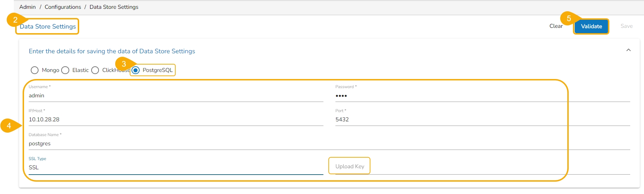Go to Admin in the breadcrumb

click(x=28, y=7)
